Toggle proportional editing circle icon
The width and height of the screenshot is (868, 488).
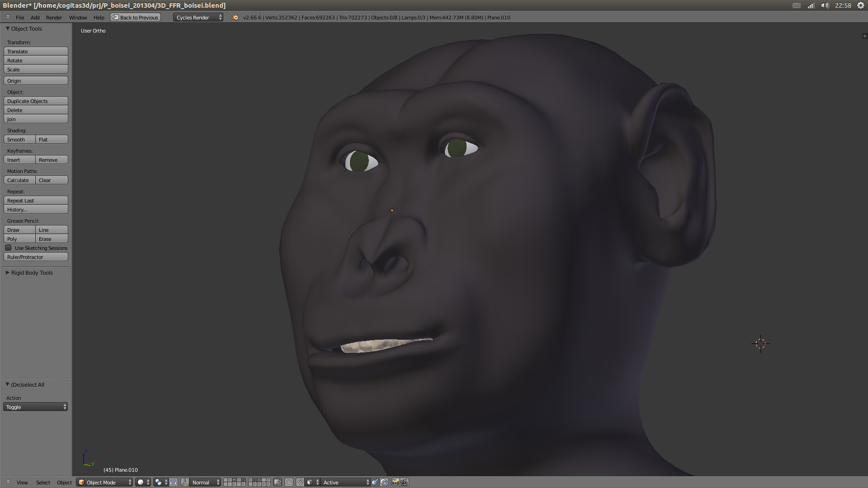[x=289, y=483]
